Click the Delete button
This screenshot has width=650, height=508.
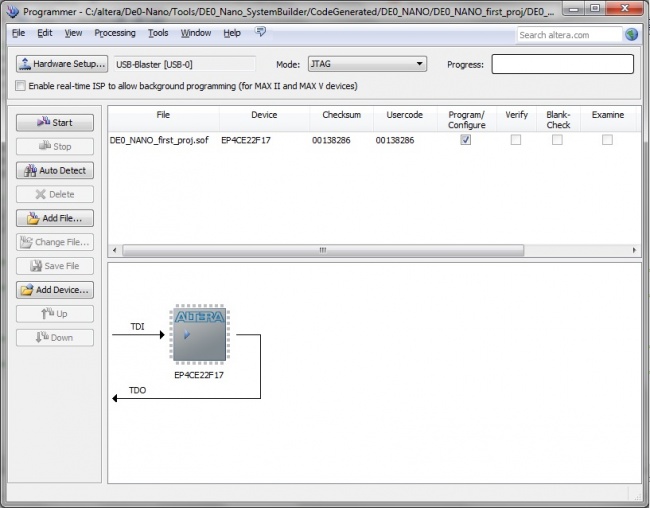[55, 194]
